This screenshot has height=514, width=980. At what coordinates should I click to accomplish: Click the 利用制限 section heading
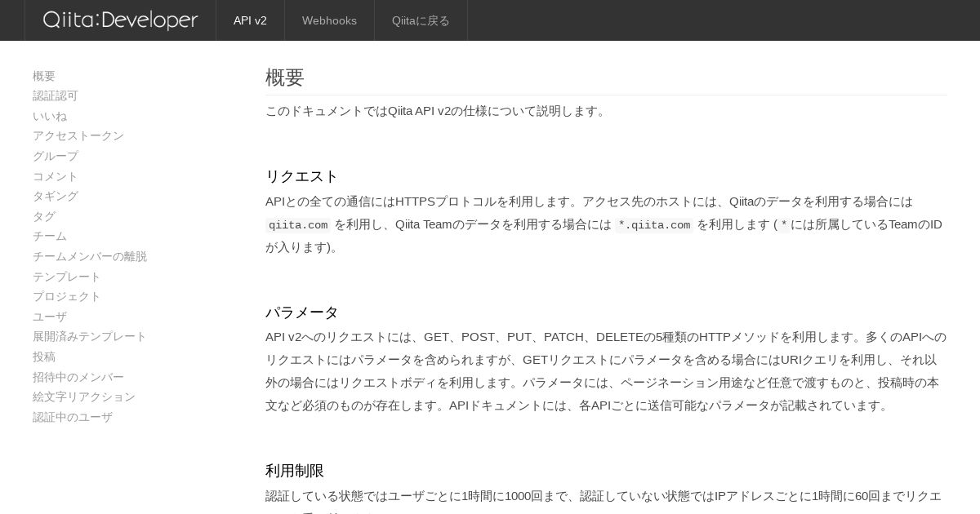pos(295,471)
